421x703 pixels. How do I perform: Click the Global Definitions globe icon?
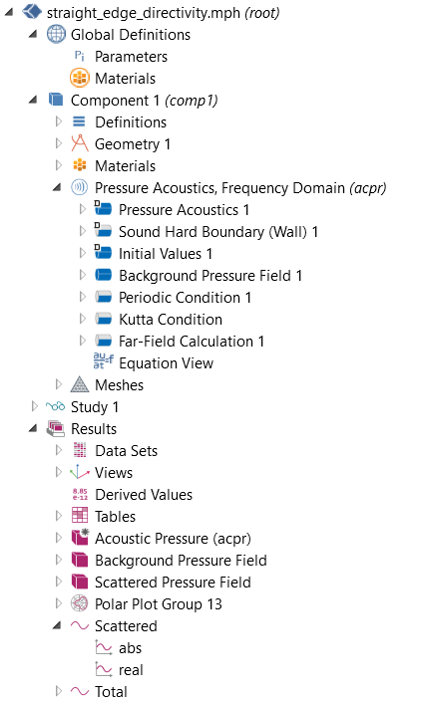[x=56, y=35]
